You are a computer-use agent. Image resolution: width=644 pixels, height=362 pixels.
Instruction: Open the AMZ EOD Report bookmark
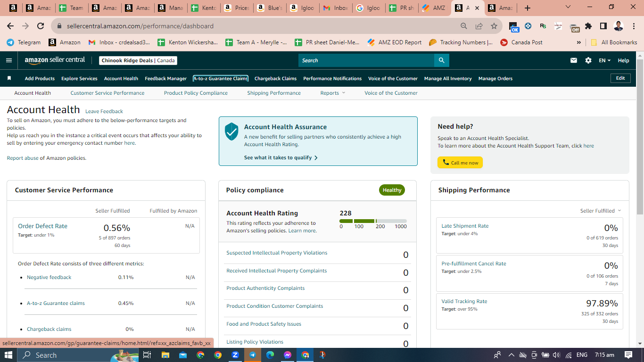coord(395,42)
